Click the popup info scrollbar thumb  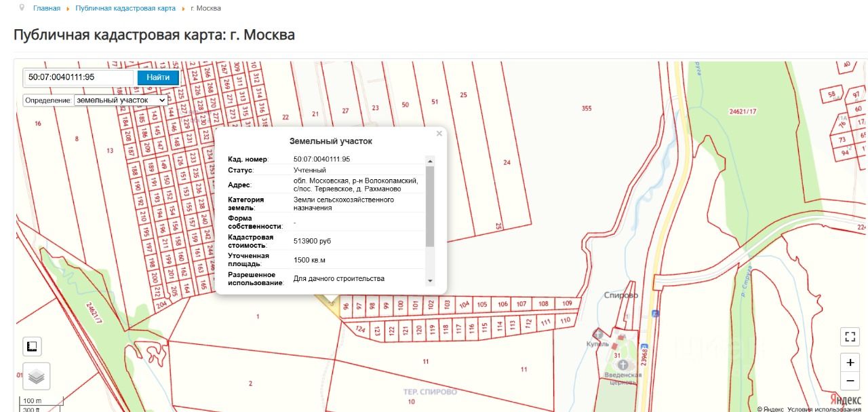pyautogui.click(x=429, y=206)
